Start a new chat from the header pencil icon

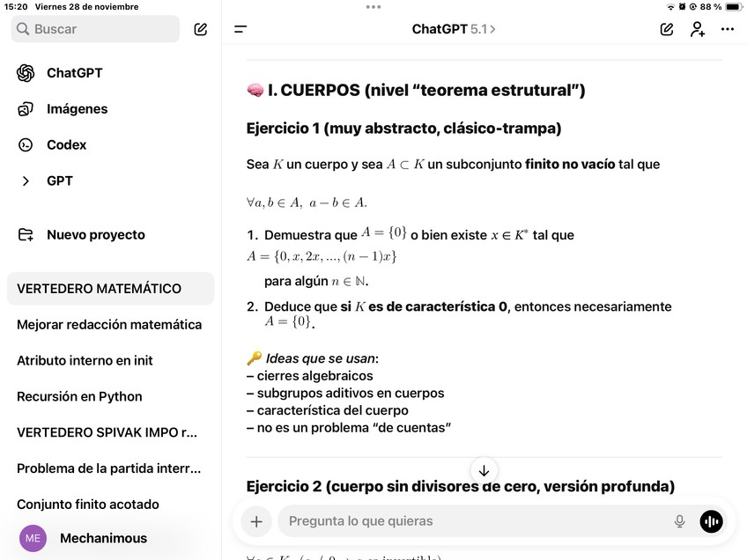click(667, 29)
